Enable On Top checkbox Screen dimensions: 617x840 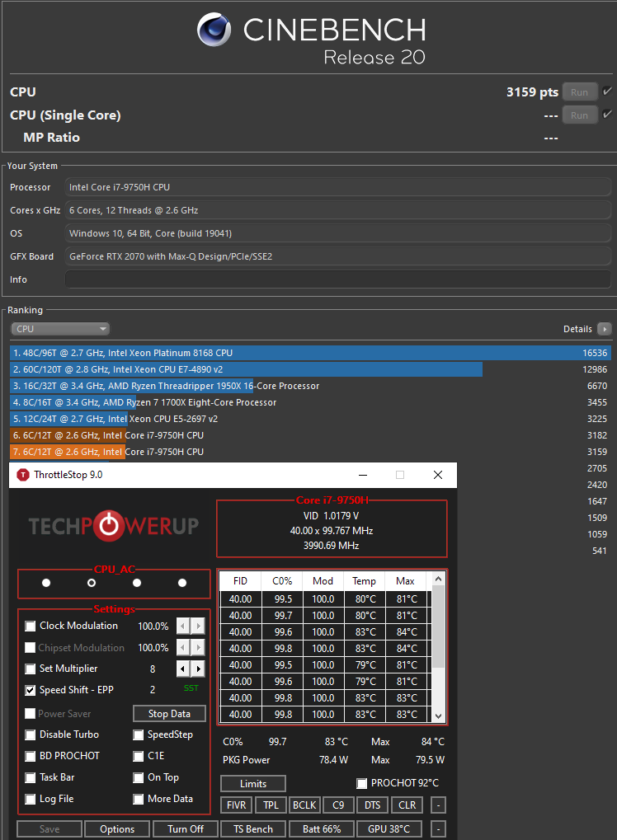pos(139,777)
